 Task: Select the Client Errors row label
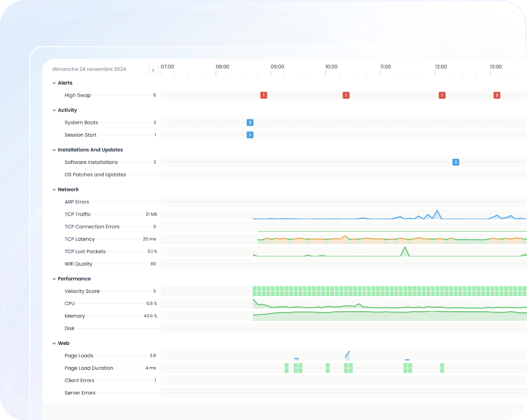click(79, 381)
